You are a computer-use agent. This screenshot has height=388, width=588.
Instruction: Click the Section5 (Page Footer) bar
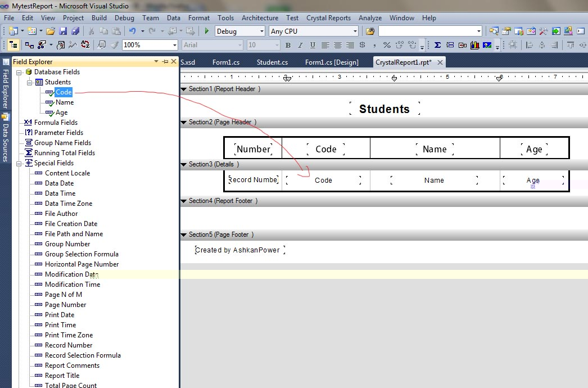point(384,234)
